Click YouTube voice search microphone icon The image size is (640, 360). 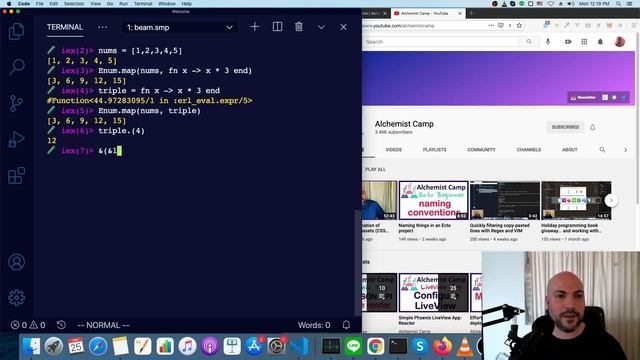548,42
